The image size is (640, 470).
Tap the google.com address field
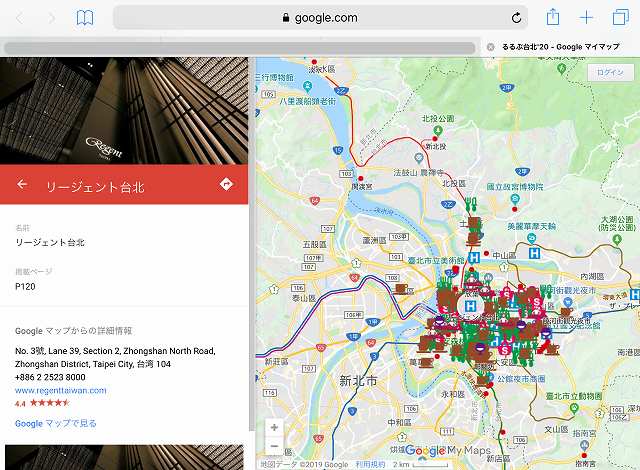pos(320,18)
